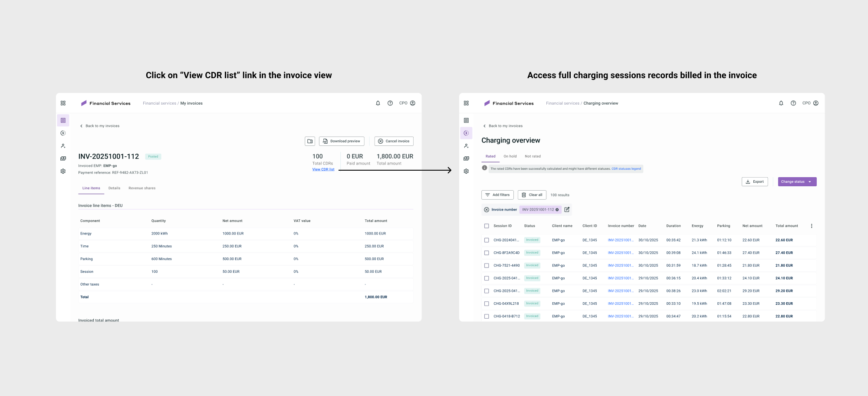The height and width of the screenshot is (396, 868).
Task: Open payments cash icon in My invoices sidebar
Action: (63, 158)
